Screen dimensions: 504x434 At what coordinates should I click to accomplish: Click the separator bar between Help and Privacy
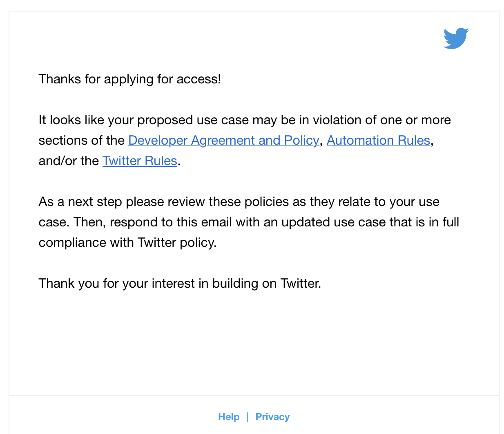(248, 417)
